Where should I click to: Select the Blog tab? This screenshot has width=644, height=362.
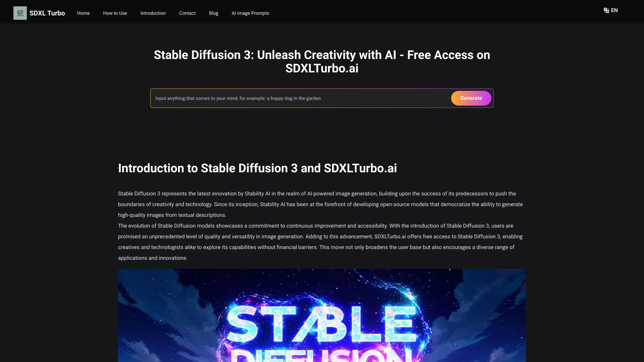pyautogui.click(x=214, y=13)
